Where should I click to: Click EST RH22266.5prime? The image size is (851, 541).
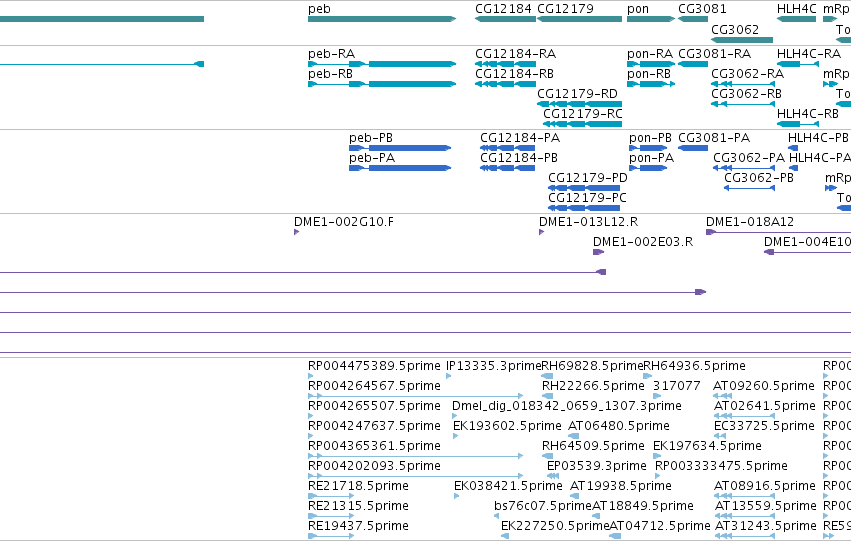(593, 386)
